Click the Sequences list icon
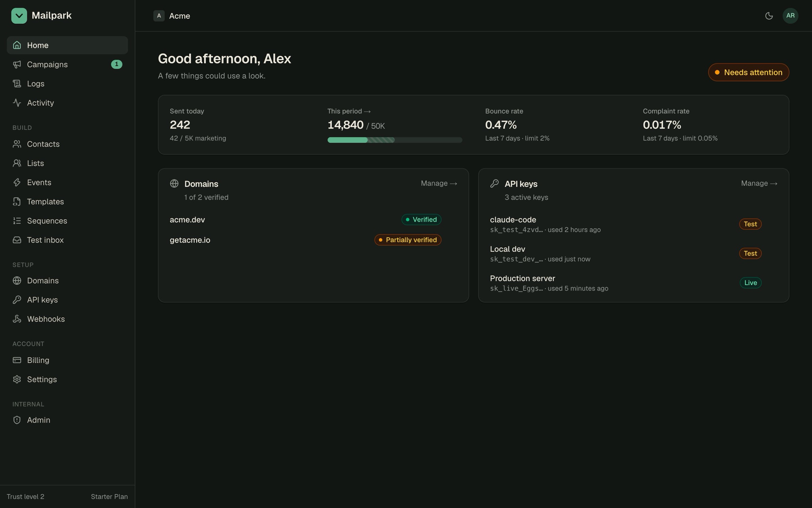Screen dimensions: 812x508 click(x=17, y=221)
